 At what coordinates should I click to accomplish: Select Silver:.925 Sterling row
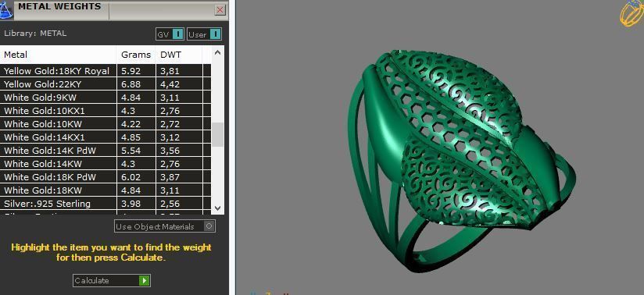tap(106, 204)
